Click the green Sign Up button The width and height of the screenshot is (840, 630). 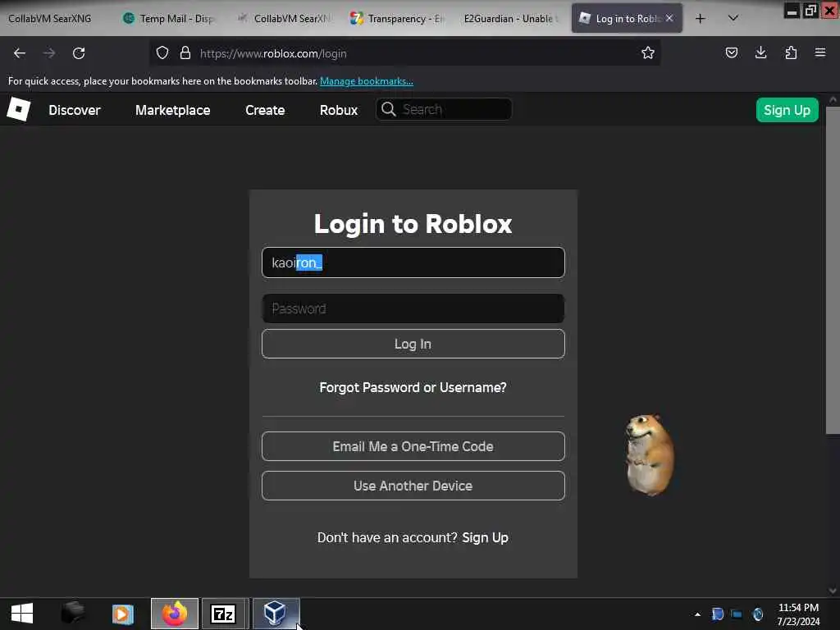[x=787, y=110]
